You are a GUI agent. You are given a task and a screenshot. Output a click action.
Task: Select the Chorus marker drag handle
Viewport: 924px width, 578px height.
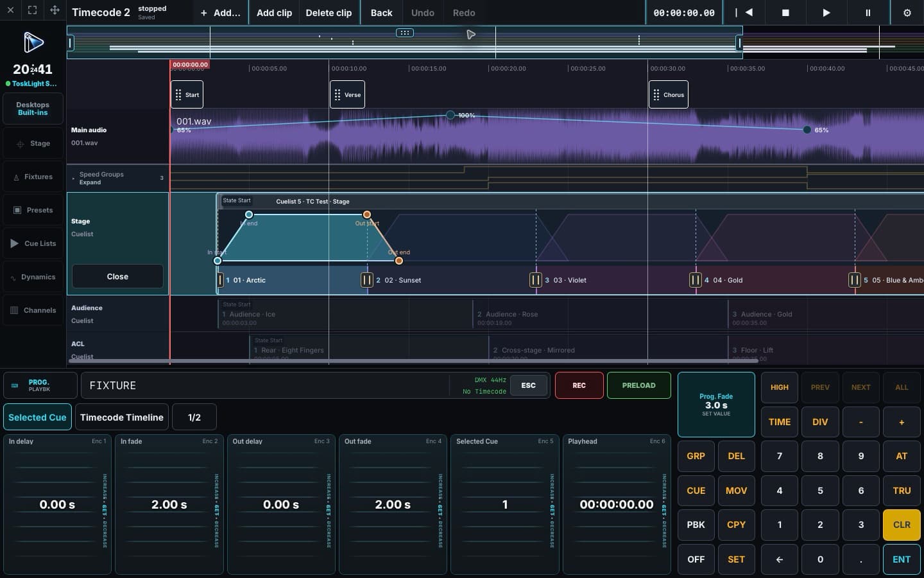(656, 95)
